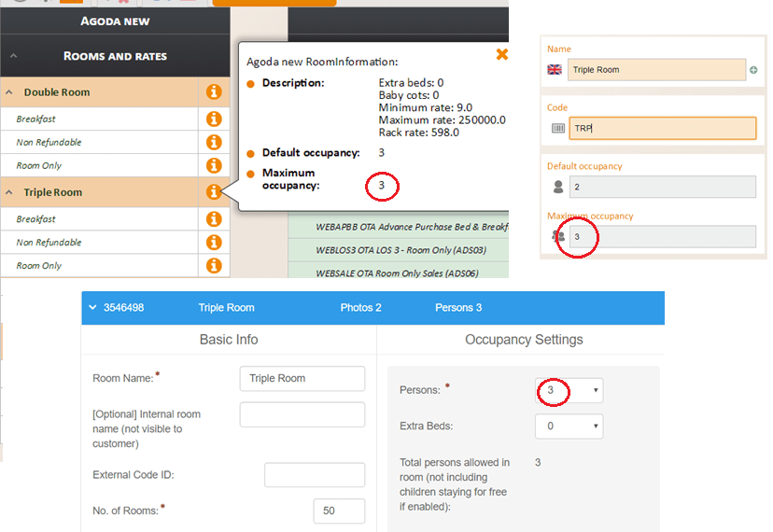Click the No. of Rooms field
The image size is (773, 532).
pos(339,511)
